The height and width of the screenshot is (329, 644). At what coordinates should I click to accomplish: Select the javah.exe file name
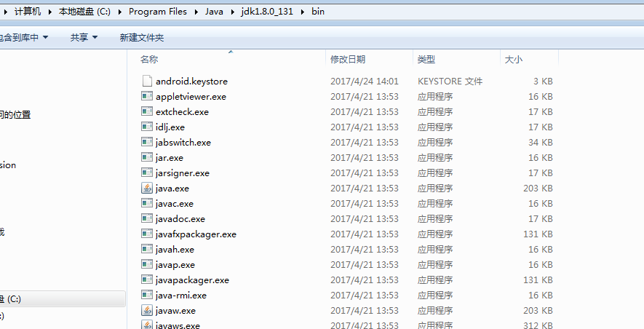point(175,250)
